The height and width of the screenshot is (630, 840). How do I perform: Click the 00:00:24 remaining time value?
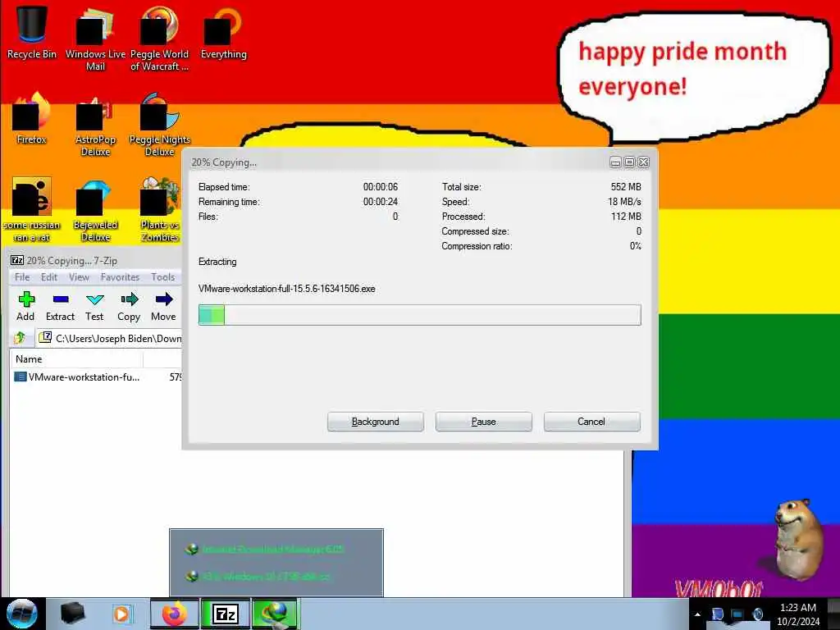(x=381, y=202)
